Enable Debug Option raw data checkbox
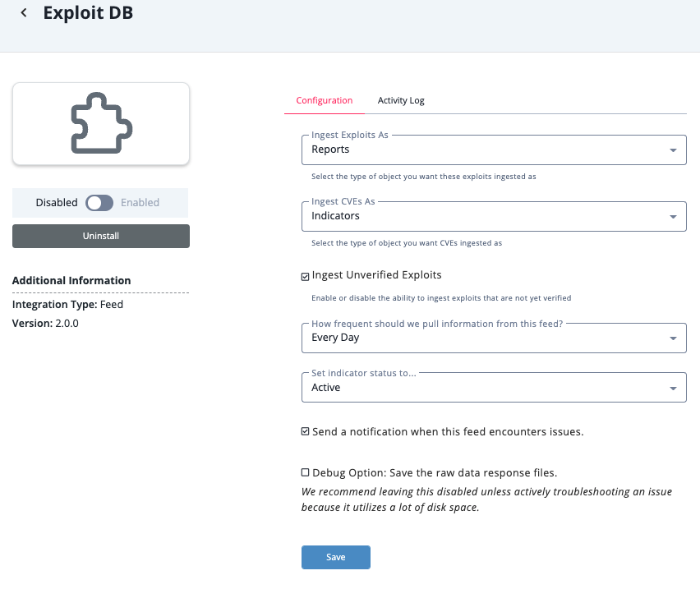The image size is (700, 589). (306, 472)
